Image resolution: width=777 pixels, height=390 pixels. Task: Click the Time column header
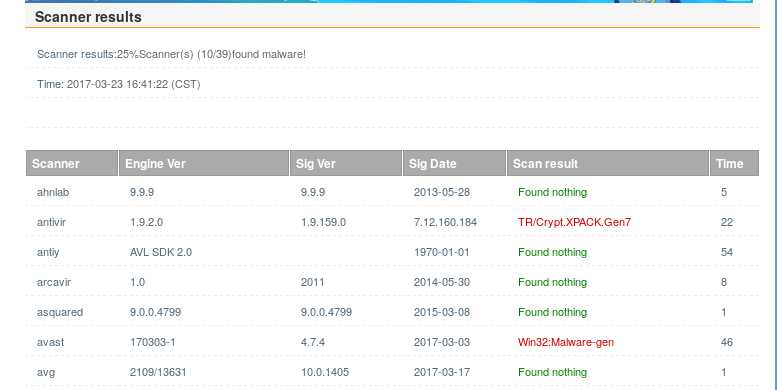coord(734,164)
